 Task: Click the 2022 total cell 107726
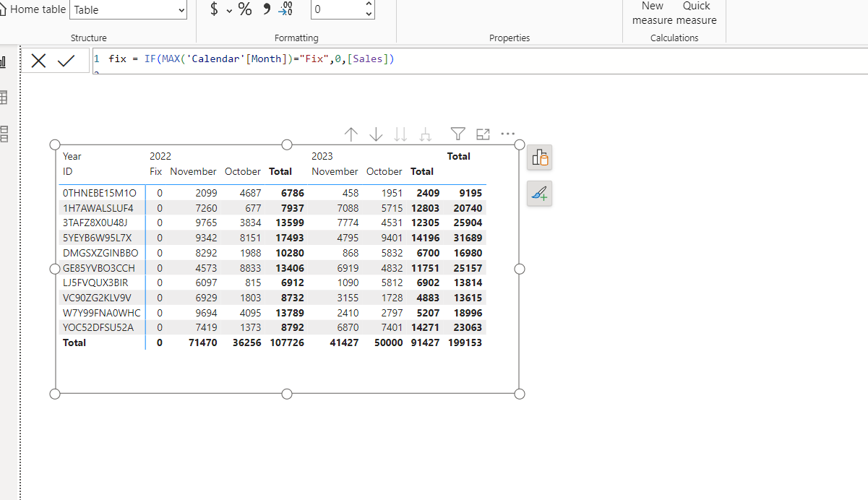pos(286,342)
